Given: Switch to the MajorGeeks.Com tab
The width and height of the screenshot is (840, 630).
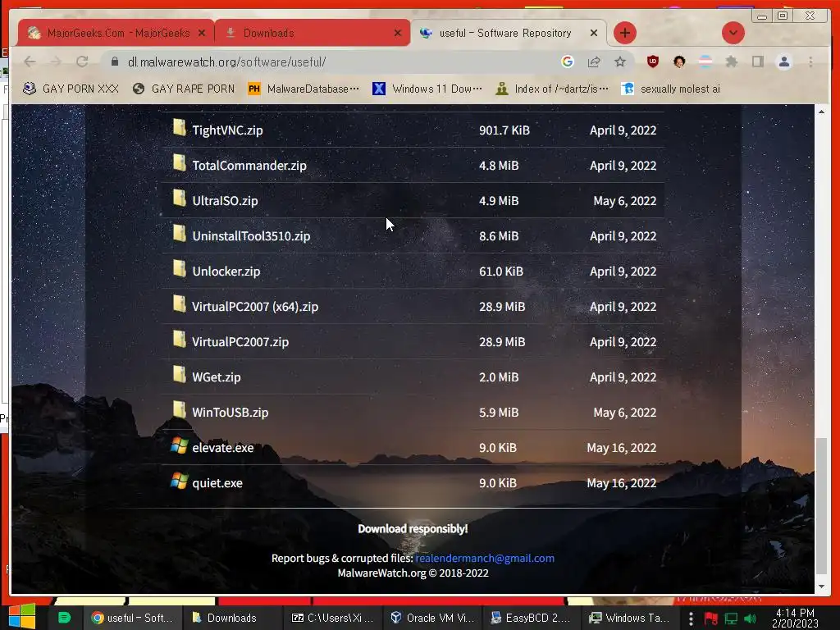Looking at the screenshot, I should point(115,33).
